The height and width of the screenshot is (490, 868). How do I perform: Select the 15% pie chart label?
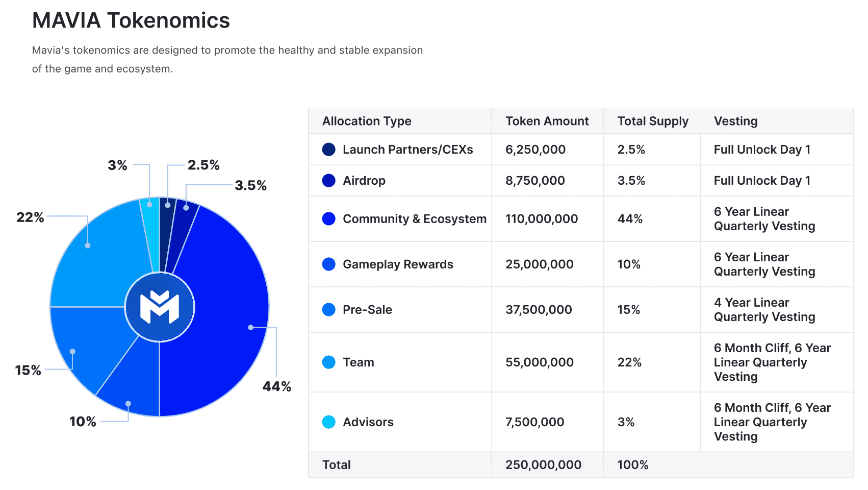pos(28,370)
